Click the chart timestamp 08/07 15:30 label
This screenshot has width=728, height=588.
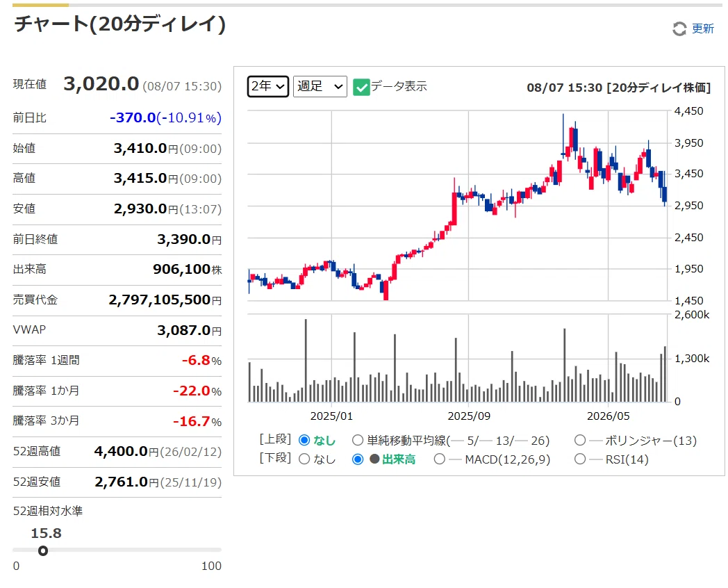(x=565, y=88)
